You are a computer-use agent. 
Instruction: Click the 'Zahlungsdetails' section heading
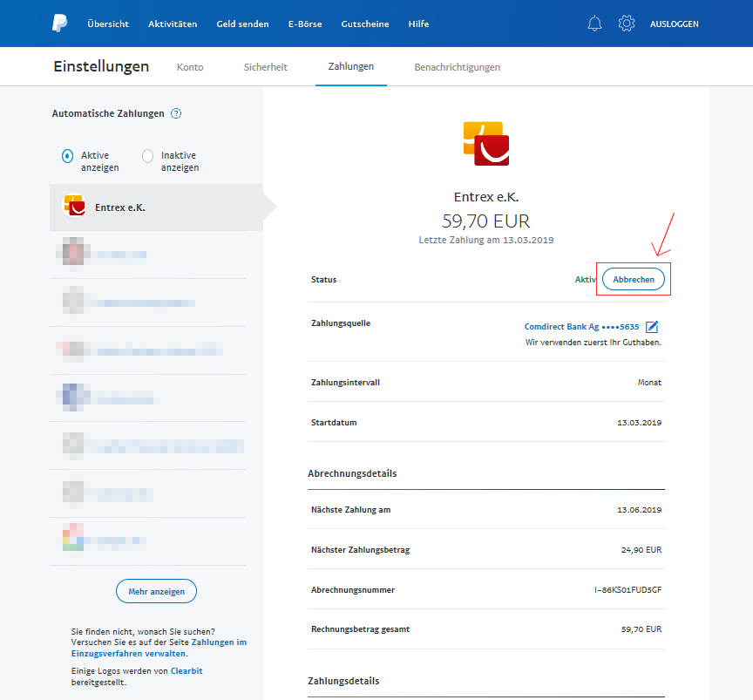point(343,681)
